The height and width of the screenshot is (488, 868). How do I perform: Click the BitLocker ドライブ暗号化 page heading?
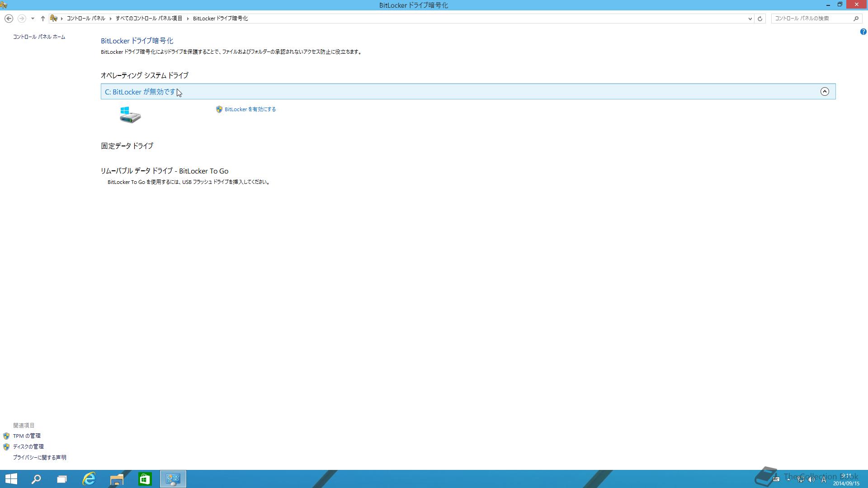point(137,41)
